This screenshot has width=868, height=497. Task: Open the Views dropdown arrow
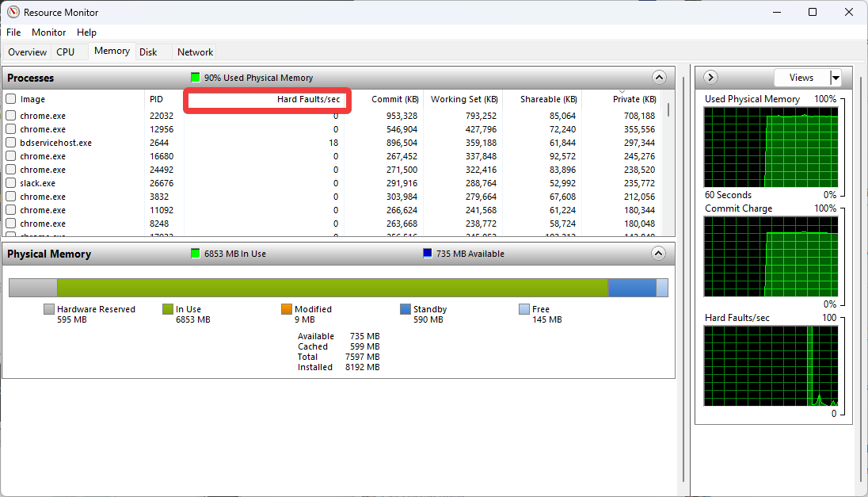pos(835,78)
